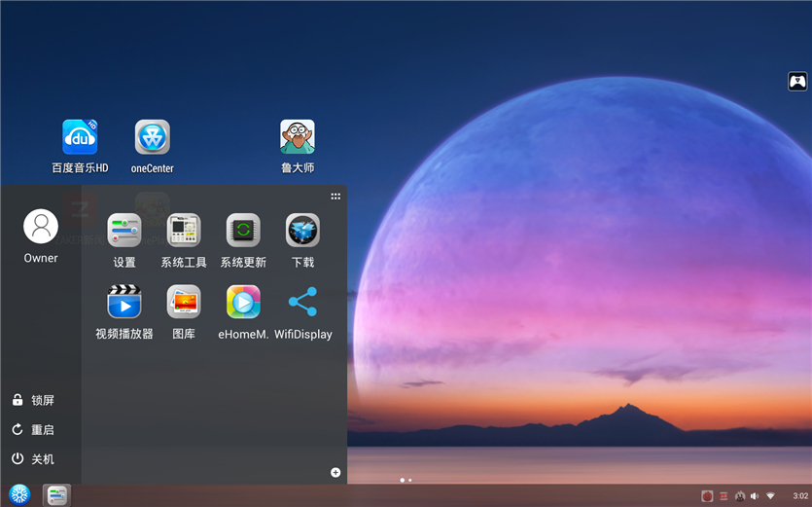Screen dimensions: 812x507
Task: Open the 百度音乐HD desktop app
Action: pos(80,137)
